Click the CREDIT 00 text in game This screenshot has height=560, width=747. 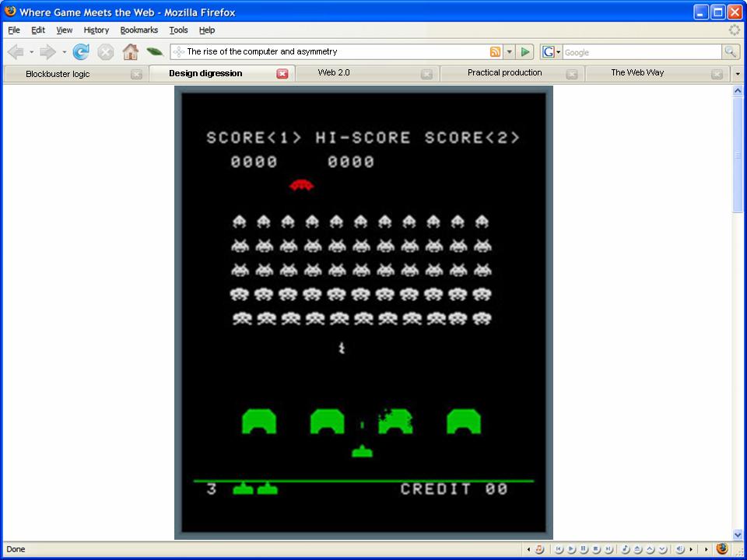tap(454, 489)
